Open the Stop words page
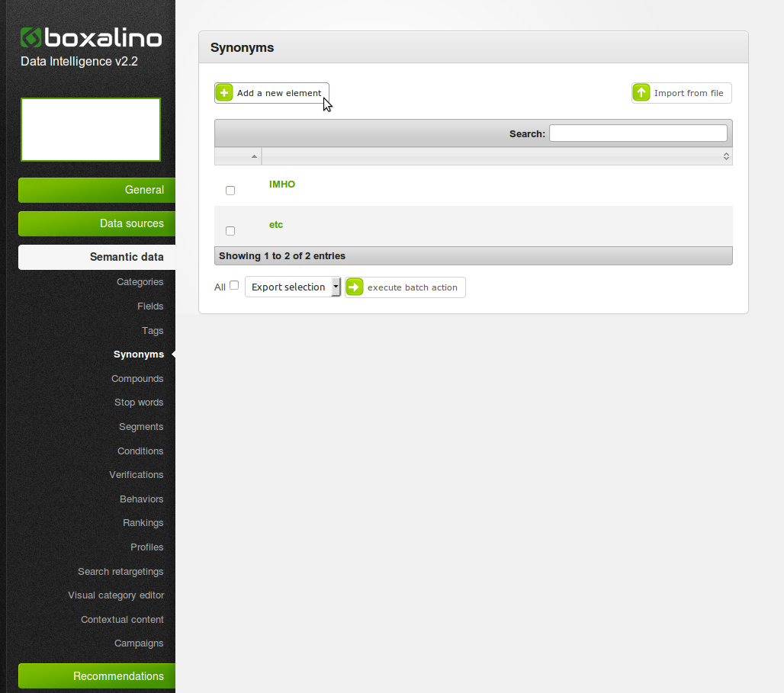This screenshot has height=693, width=784. tap(139, 403)
